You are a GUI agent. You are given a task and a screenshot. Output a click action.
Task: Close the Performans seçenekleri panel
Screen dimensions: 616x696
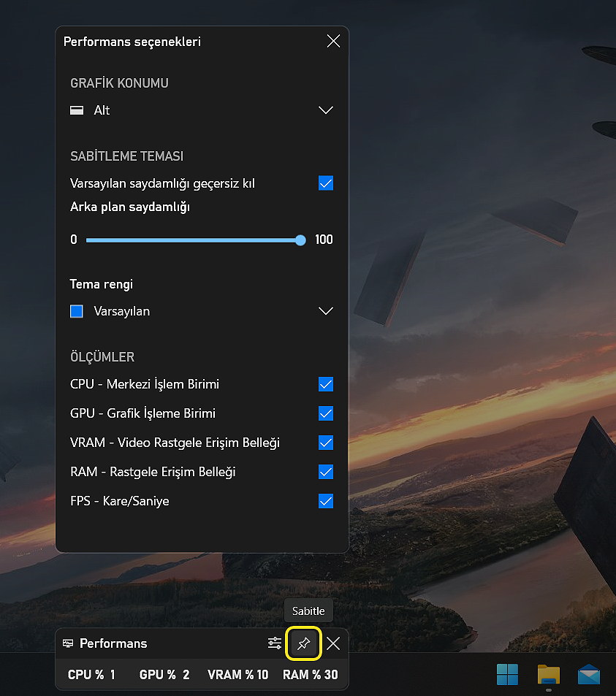333,42
